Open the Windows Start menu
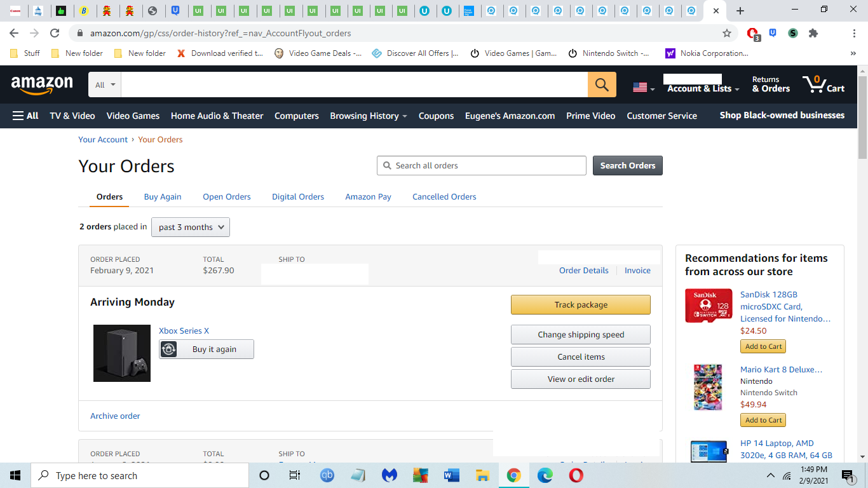This screenshot has width=868, height=488. tap(15, 475)
